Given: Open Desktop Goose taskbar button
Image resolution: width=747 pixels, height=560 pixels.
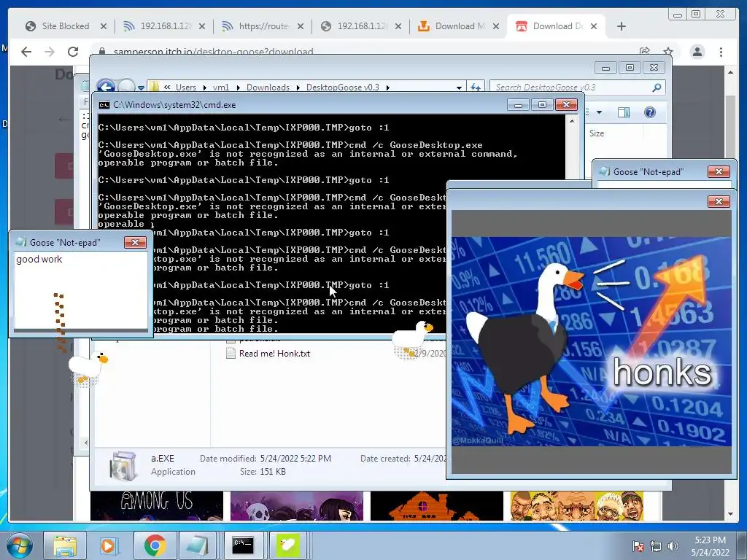Looking at the screenshot, I should [287, 545].
